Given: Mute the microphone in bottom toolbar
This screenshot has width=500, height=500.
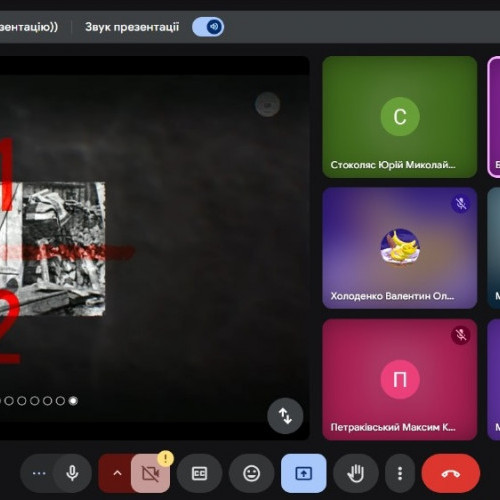Looking at the screenshot, I should (x=72, y=473).
